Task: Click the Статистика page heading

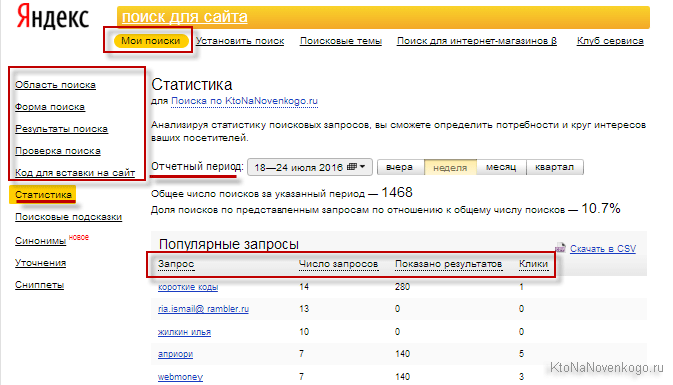Action: pos(192,85)
